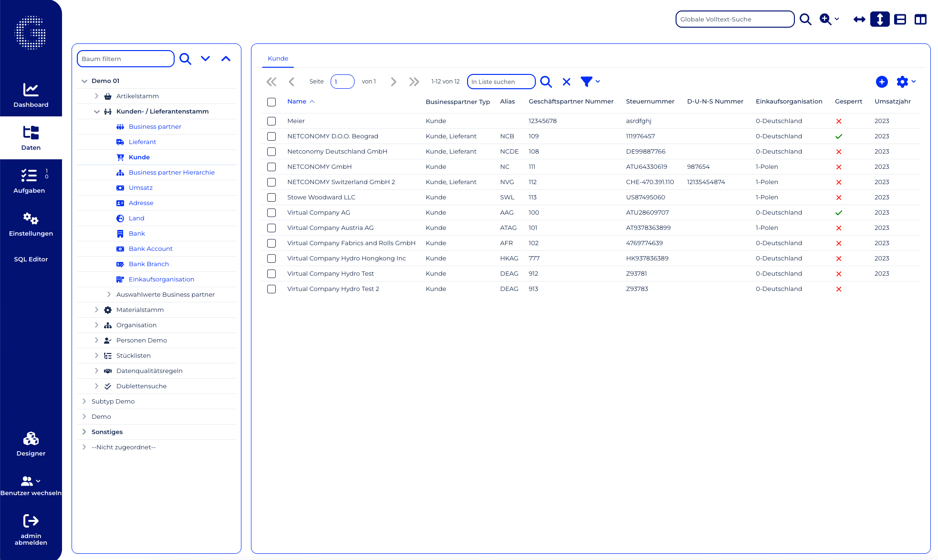The height and width of the screenshot is (560, 938).
Task: Click the add new record plus icon
Action: point(882,82)
